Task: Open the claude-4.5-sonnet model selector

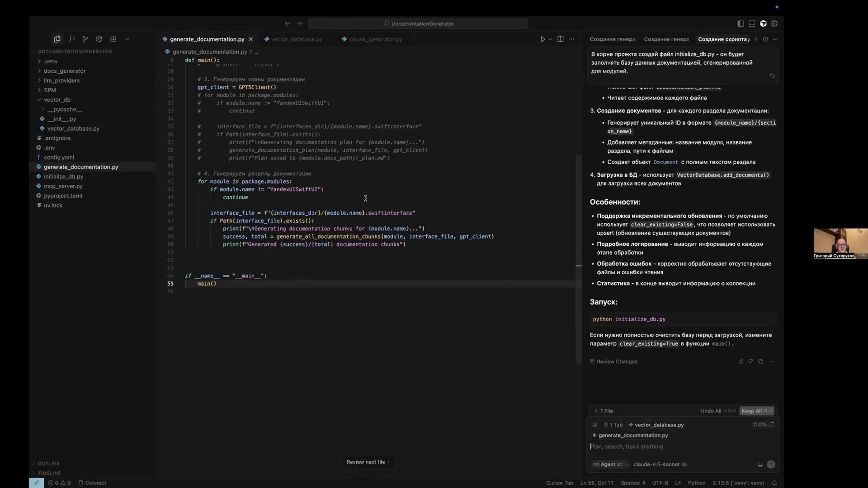Action: tap(660, 465)
